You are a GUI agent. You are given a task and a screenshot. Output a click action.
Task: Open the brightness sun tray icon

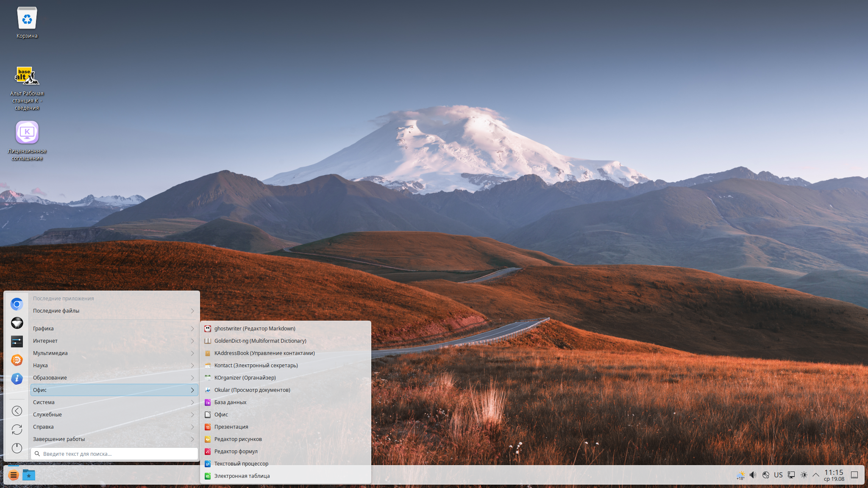804,475
